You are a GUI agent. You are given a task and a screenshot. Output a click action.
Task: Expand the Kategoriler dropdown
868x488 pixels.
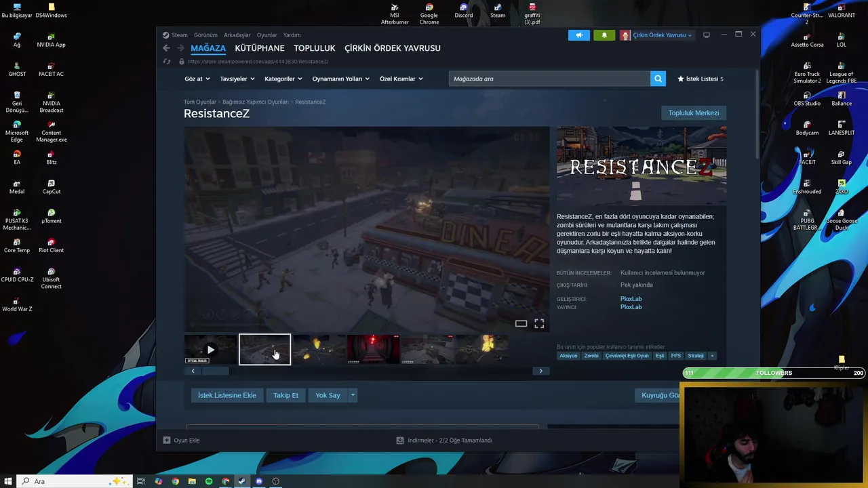283,79
